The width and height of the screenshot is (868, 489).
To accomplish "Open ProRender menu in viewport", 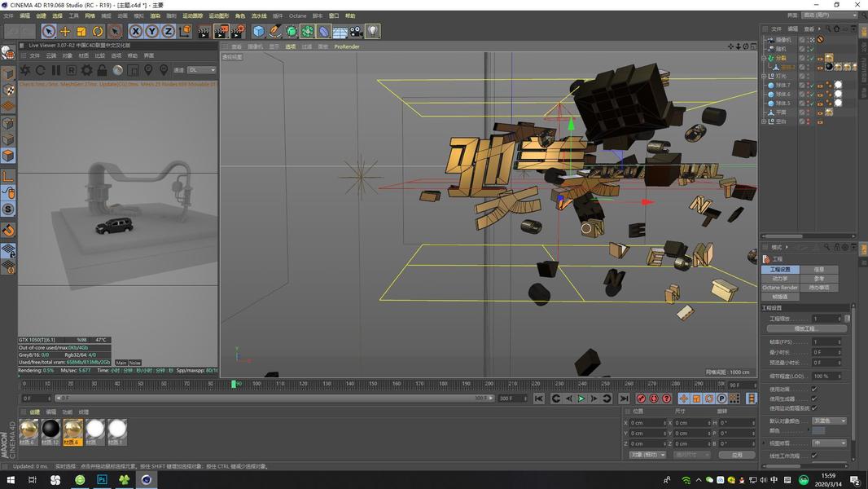I will coord(347,46).
